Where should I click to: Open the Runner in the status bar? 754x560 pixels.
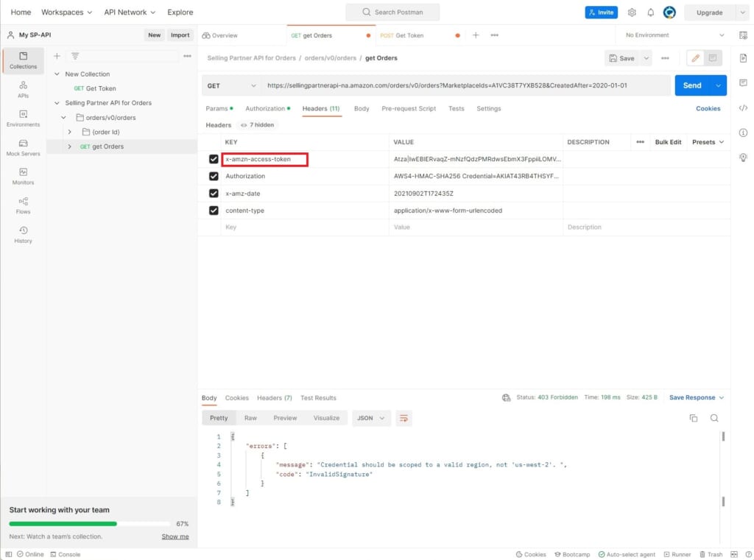click(x=677, y=554)
